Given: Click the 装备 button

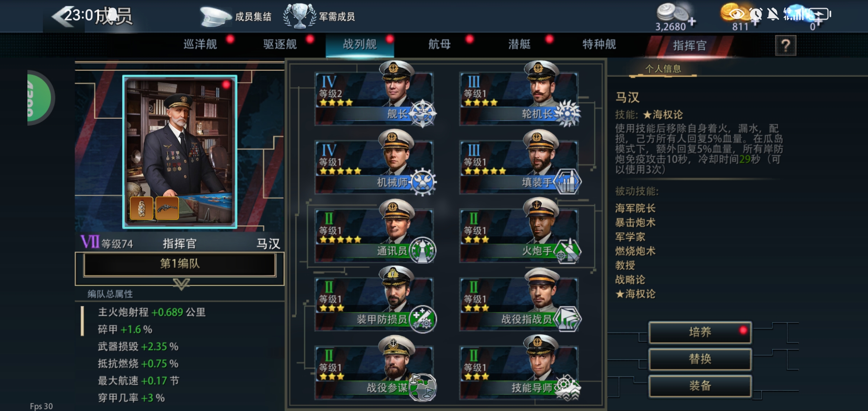Looking at the screenshot, I should click(x=700, y=386).
